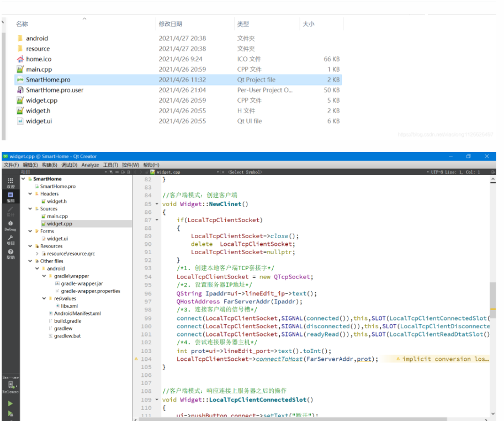Viewport: 504px width, 421px height.
Task: Open the Analyze menu
Action: tap(90, 165)
